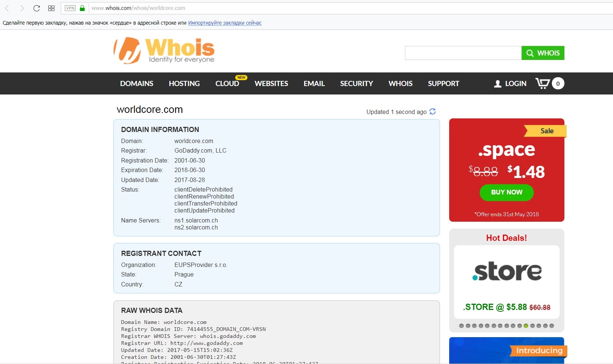This screenshot has height=364, width=613.
Task: Click state value Prague
Action: coord(184,275)
